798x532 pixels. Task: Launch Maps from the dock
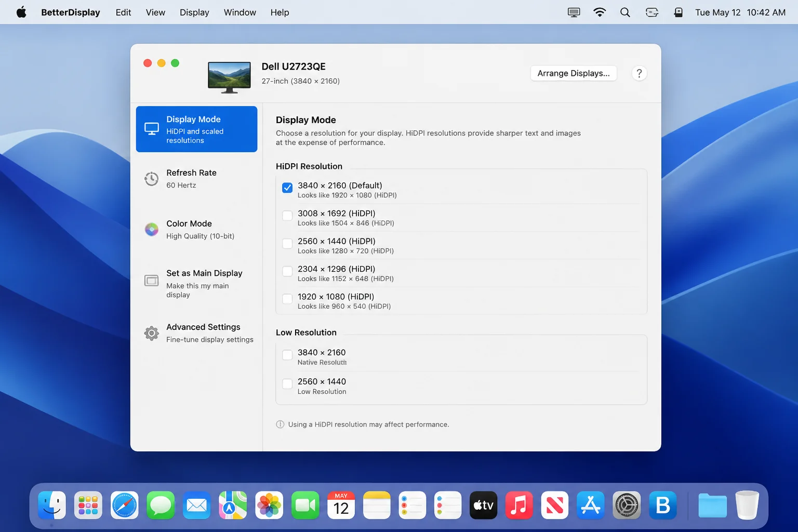(233, 505)
